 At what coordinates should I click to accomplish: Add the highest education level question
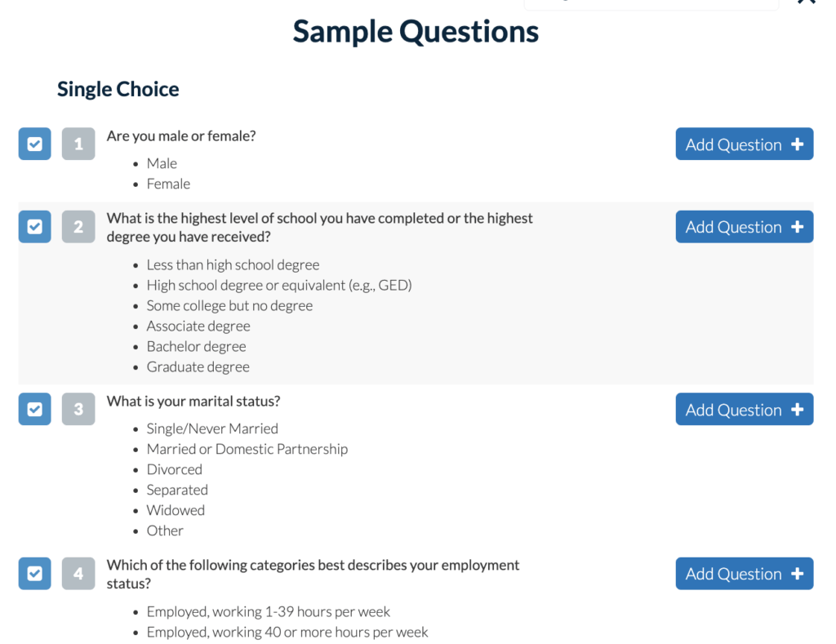coord(744,226)
